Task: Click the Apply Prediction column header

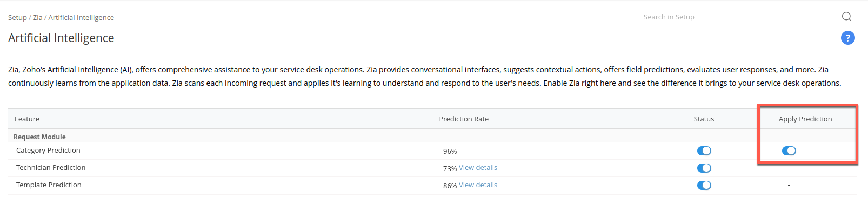Action: 805,119
